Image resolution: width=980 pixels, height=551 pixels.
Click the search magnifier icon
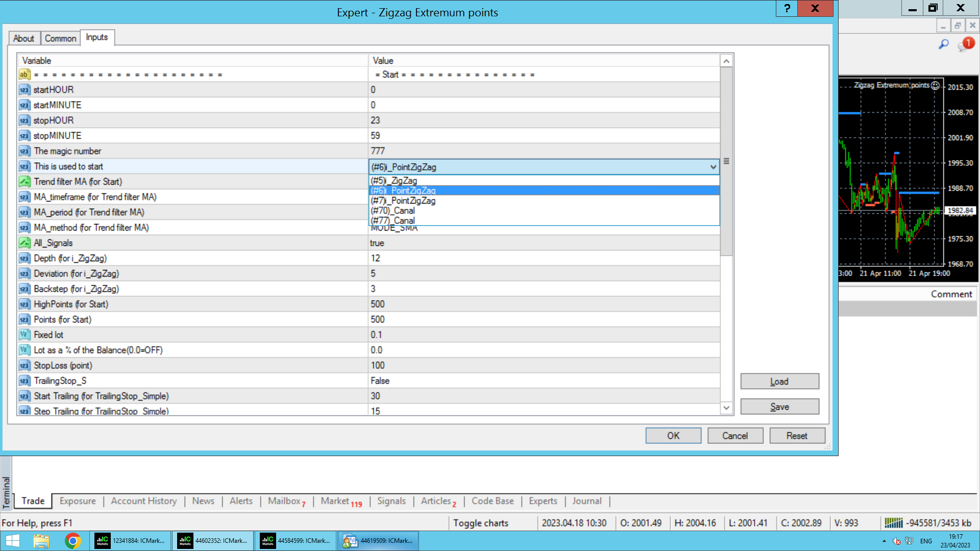(943, 44)
